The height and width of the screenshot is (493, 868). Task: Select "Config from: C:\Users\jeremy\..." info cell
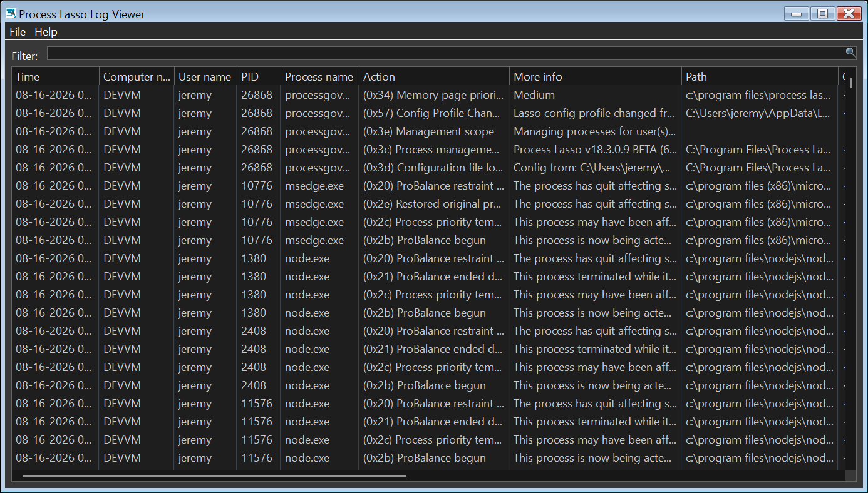tap(595, 168)
